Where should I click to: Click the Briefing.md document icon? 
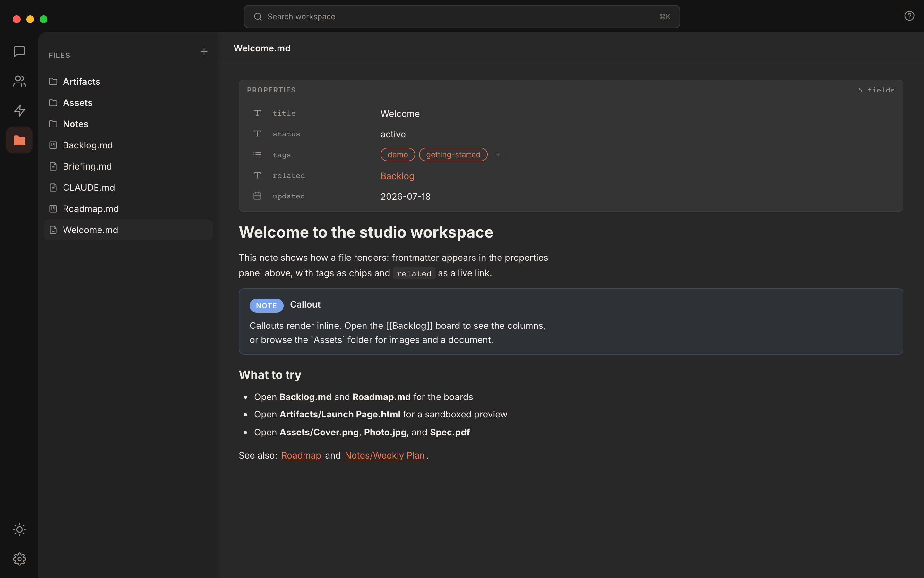(54, 166)
